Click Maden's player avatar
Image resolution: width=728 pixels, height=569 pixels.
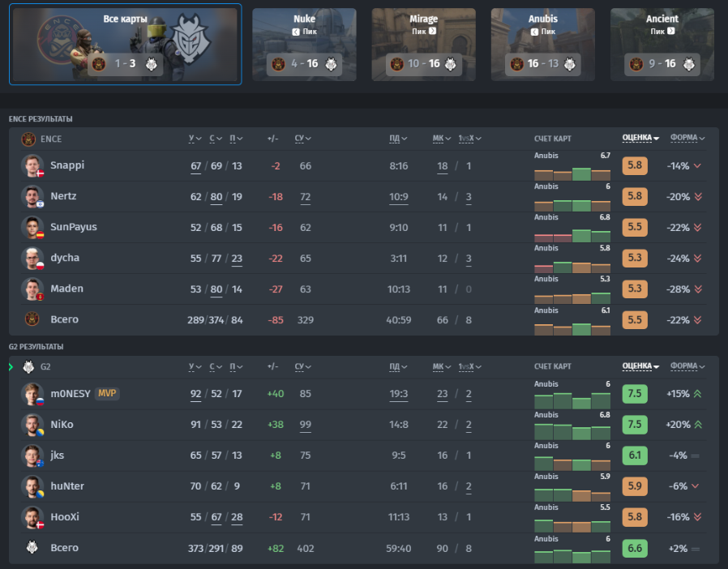[x=32, y=289]
